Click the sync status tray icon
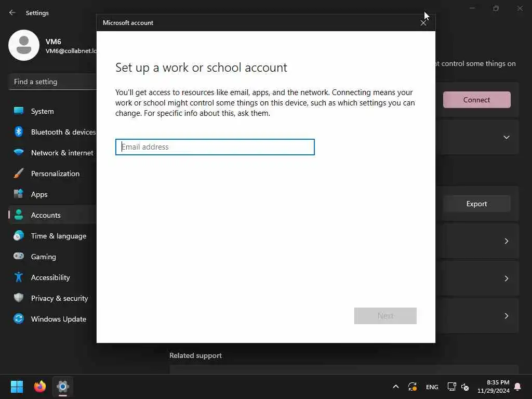The image size is (532, 399). tap(413, 387)
